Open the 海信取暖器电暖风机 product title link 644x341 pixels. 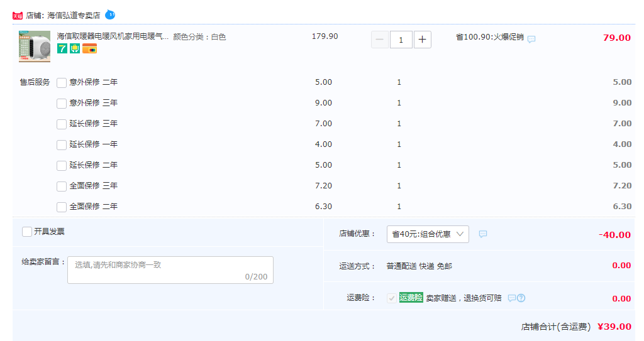coord(113,36)
